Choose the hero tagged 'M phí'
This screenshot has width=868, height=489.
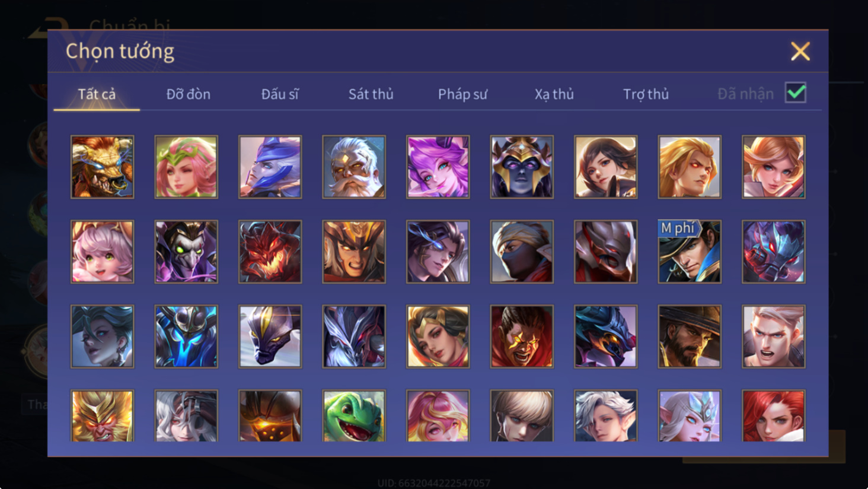coord(690,252)
